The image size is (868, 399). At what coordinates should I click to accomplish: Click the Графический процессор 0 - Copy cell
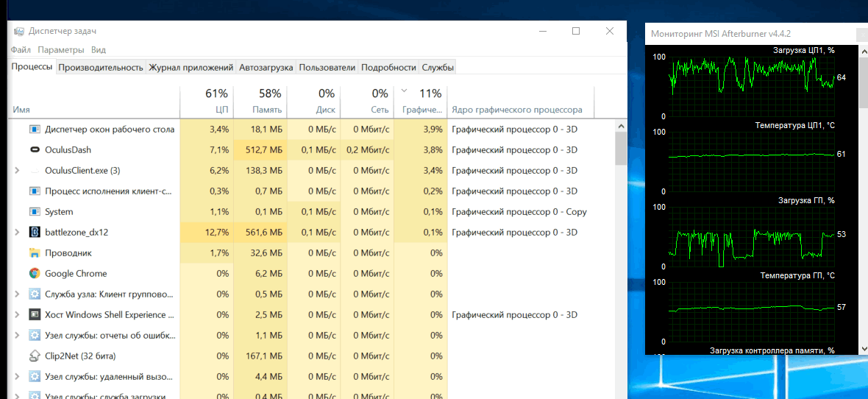pyautogui.click(x=519, y=212)
